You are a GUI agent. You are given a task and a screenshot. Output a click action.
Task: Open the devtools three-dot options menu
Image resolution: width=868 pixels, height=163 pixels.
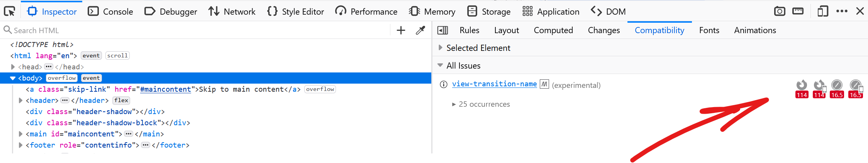(x=842, y=12)
